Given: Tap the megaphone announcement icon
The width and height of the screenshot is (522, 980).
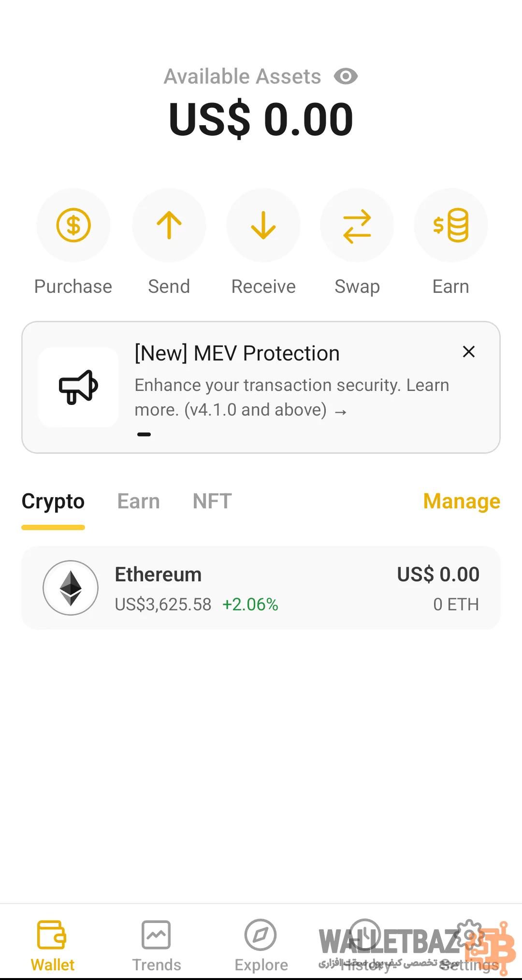Looking at the screenshot, I should (78, 387).
